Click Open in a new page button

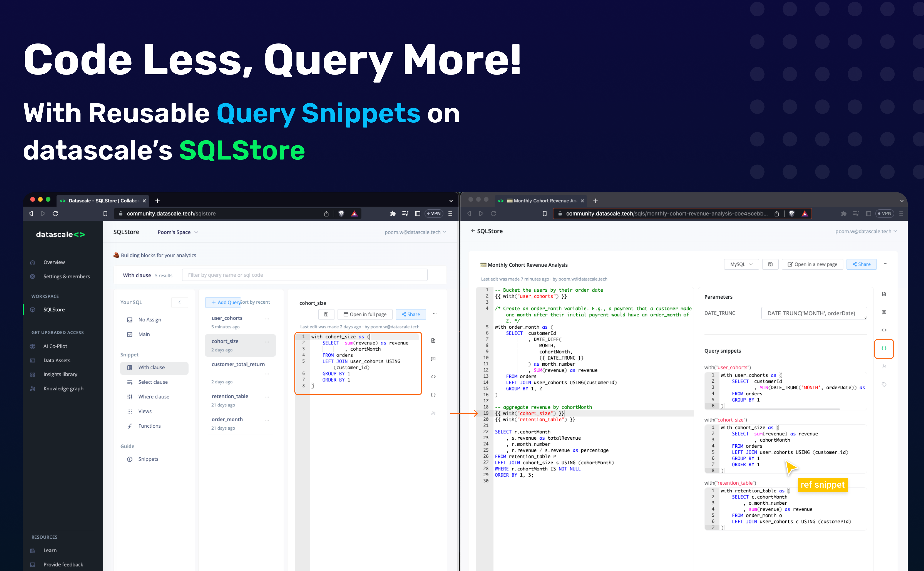point(812,264)
